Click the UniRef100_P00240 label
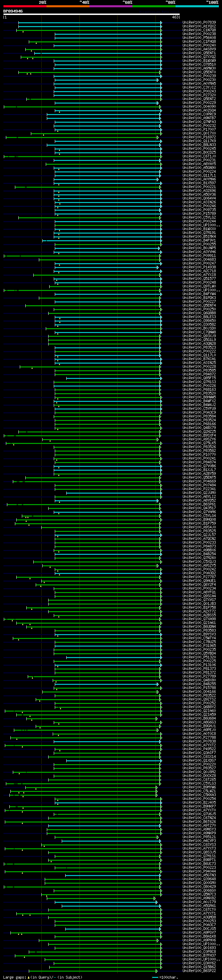This screenshot has height=980, width=222. [199, 45]
